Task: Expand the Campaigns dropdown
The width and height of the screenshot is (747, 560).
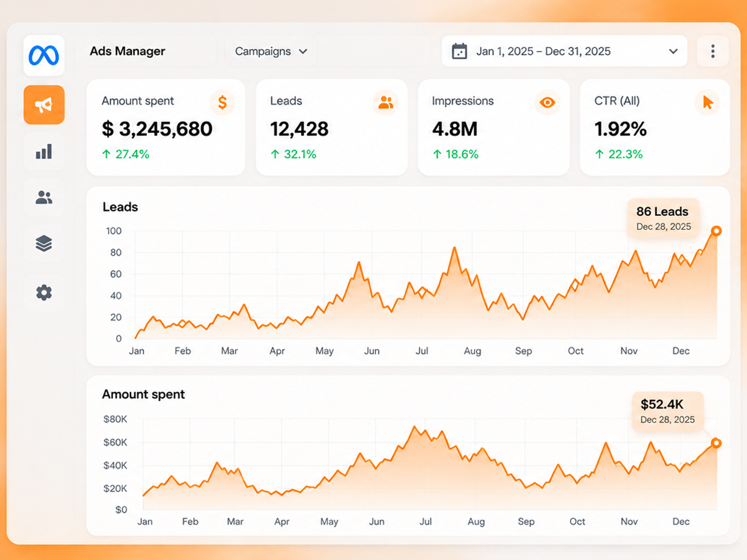Action: (271, 51)
